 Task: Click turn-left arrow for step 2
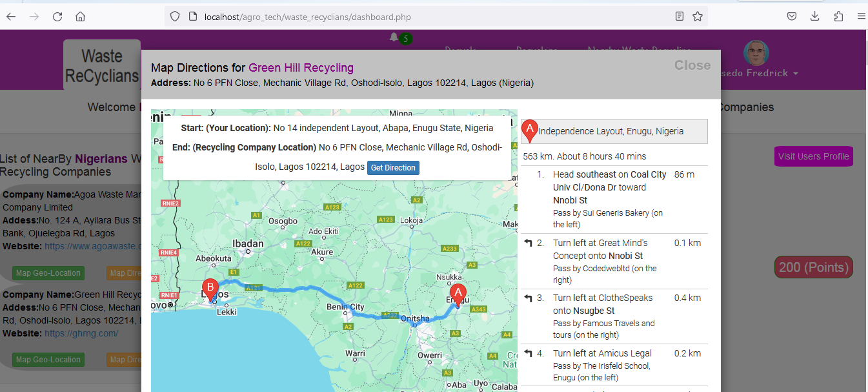[x=529, y=243]
